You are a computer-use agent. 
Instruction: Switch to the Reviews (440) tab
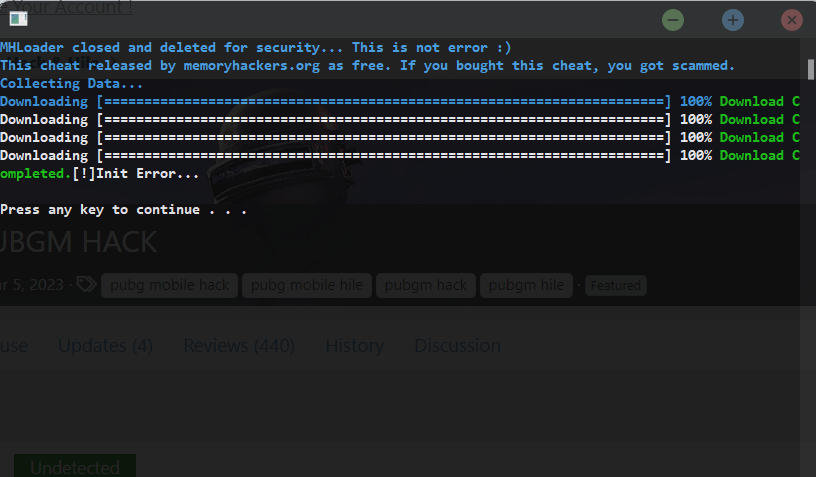[239, 345]
